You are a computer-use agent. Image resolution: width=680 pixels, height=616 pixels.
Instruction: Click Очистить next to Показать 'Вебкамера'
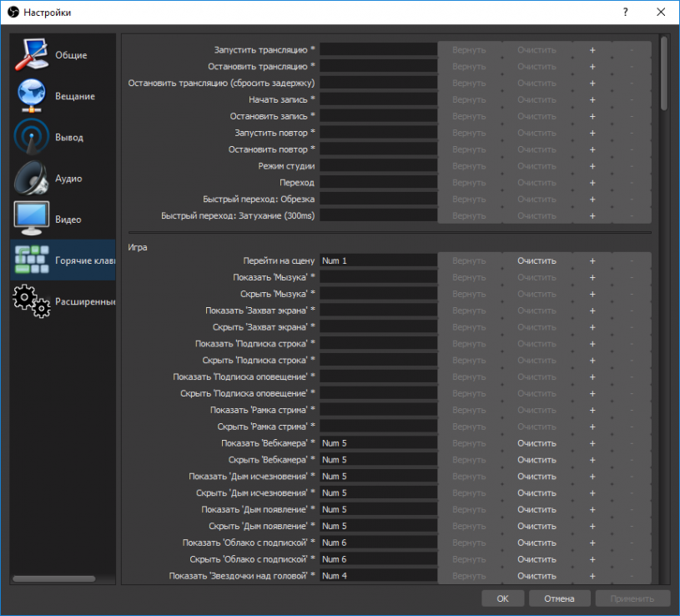[536, 443]
